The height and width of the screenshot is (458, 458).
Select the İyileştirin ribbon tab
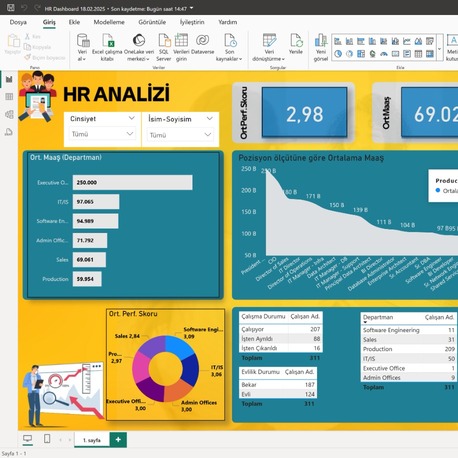[x=192, y=22]
